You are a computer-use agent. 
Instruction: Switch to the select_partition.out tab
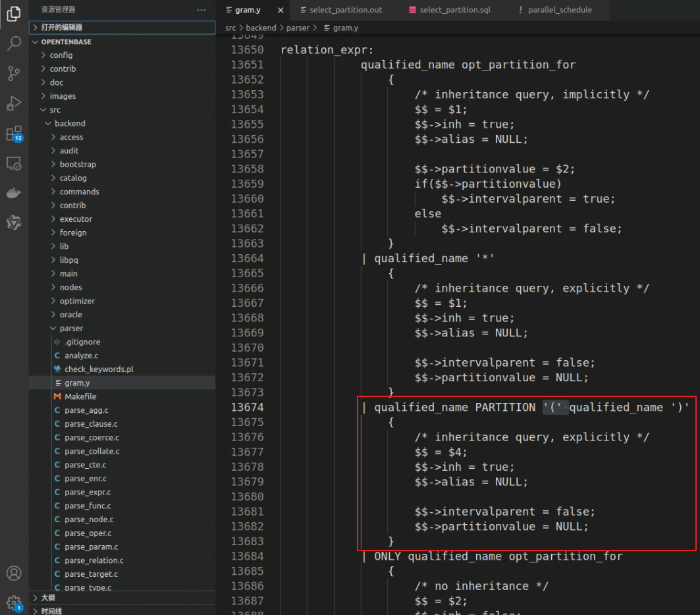click(x=344, y=10)
